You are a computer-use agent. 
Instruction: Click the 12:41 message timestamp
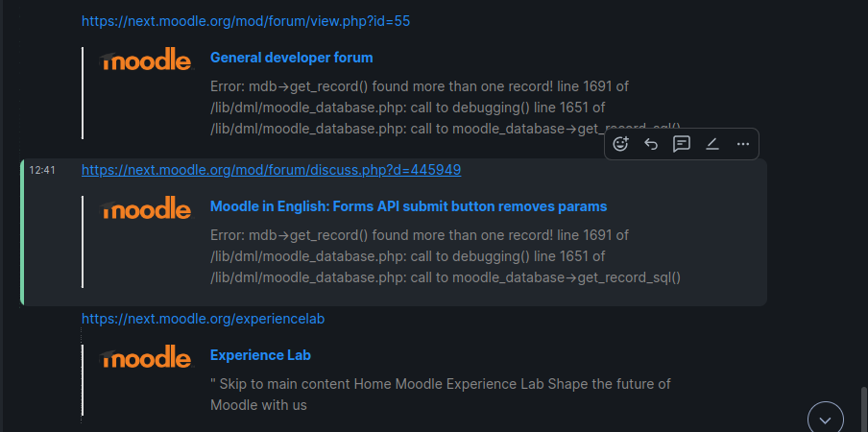[x=42, y=170]
